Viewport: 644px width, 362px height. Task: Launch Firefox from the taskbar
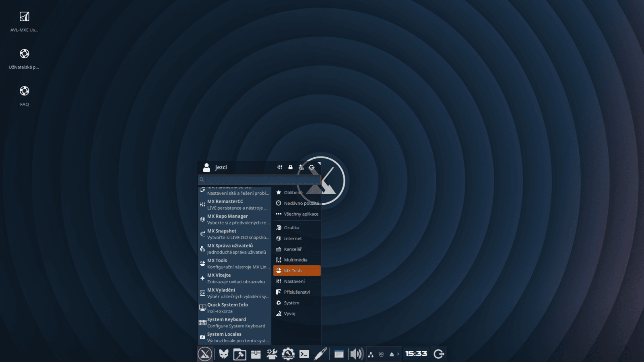click(x=223, y=354)
